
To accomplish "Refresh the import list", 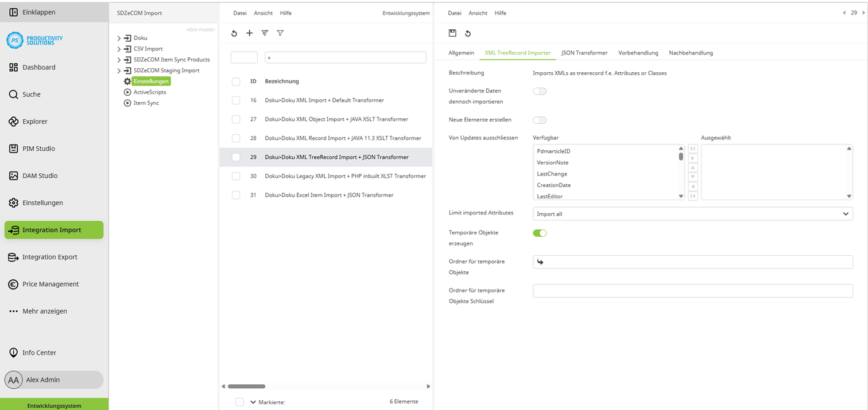I will 234,33.
